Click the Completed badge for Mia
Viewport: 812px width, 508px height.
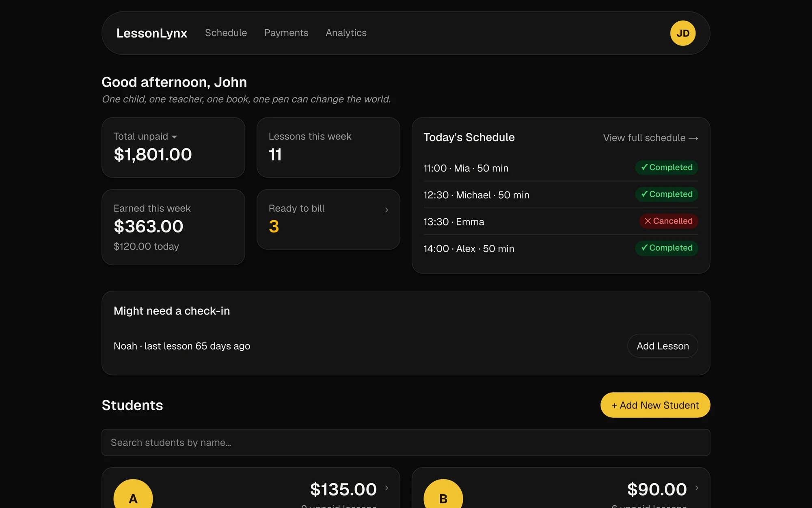(x=667, y=167)
